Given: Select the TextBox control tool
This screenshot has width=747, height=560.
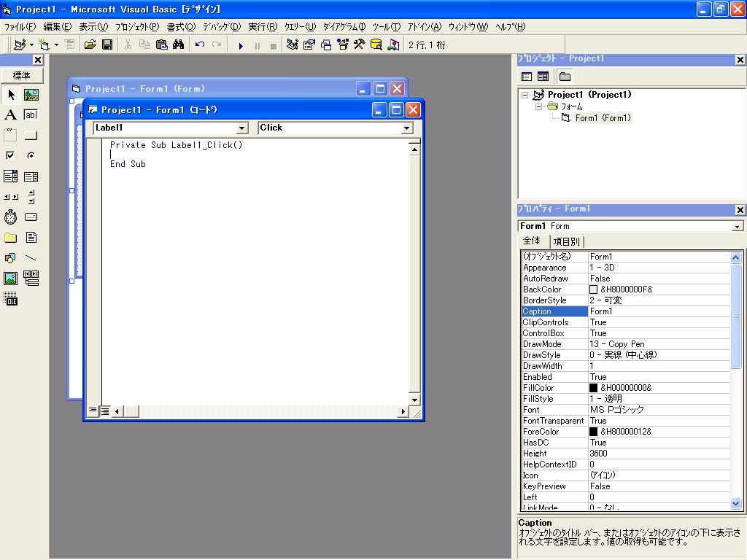Looking at the screenshot, I should (31, 114).
